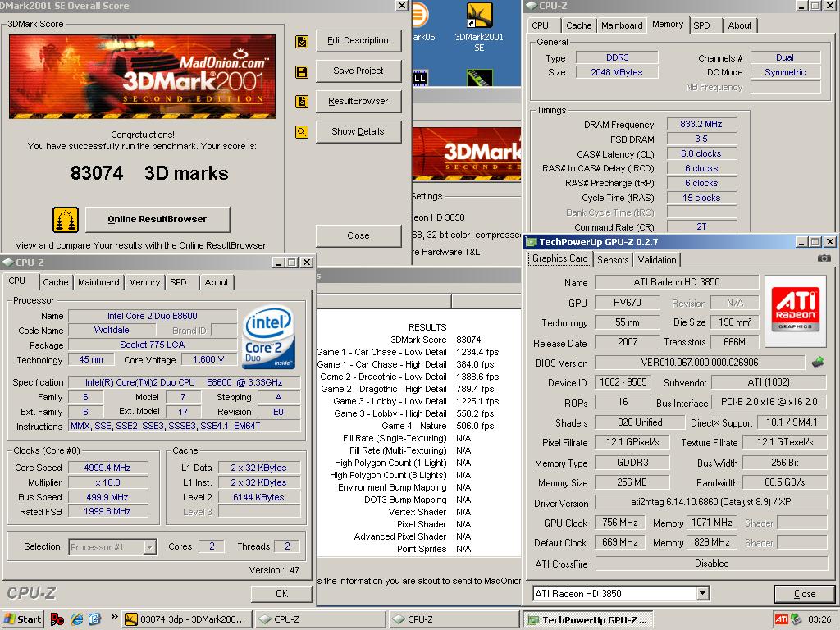Switch to Mainboard tab in lower CPU-Z
Image resolution: width=840 pixels, height=630 pixels.
tap(98, 282)
